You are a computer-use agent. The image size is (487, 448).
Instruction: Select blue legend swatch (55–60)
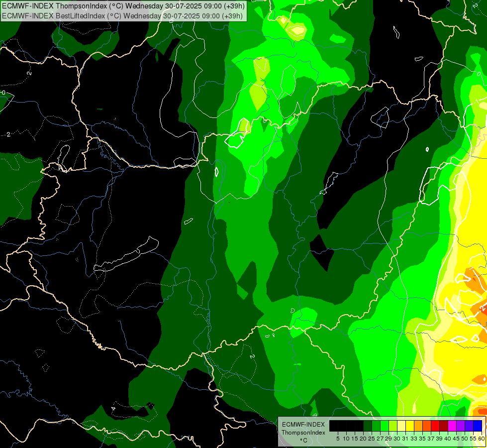tap(478, 426)
